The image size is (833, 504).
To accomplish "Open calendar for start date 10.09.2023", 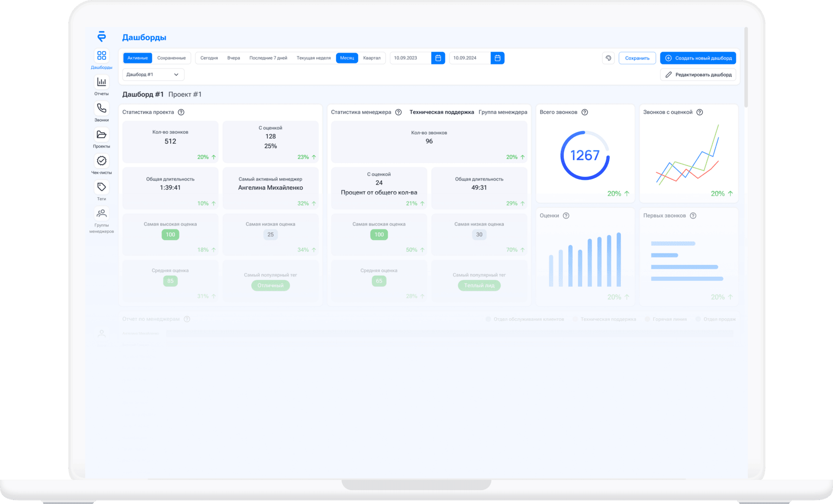I will click(x=438, y=58).
